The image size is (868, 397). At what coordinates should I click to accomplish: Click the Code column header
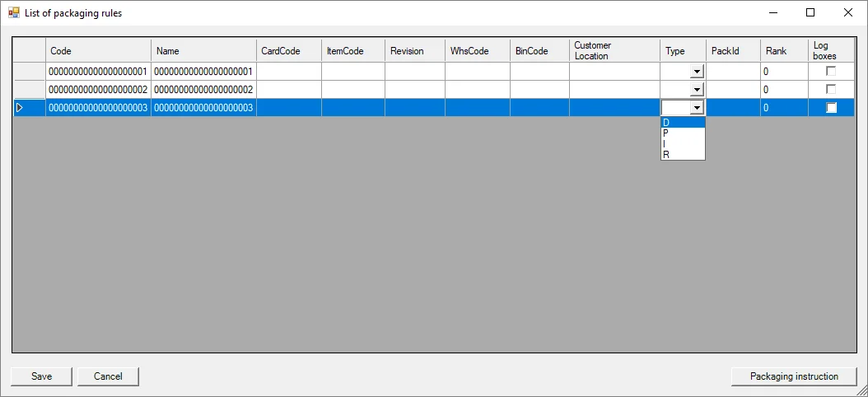(x=98, y=51)
